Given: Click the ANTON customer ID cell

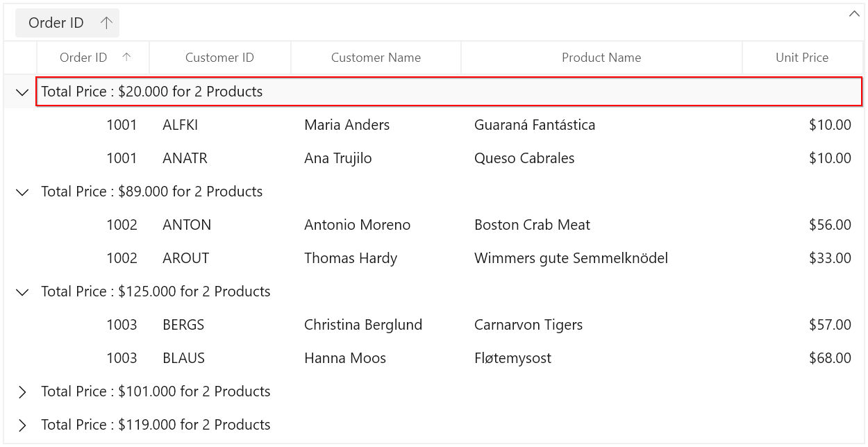Looking at the screenshot, I should [221, 225].
